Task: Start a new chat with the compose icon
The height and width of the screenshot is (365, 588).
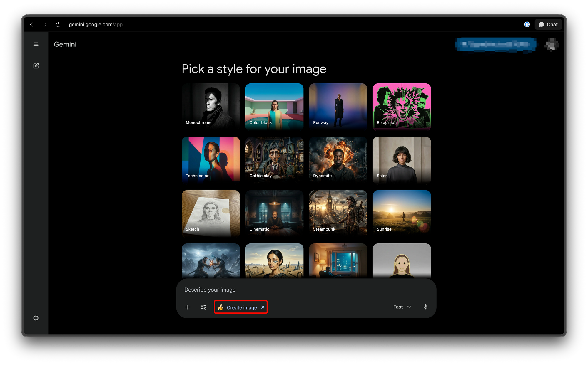Action: pos(36,66)
